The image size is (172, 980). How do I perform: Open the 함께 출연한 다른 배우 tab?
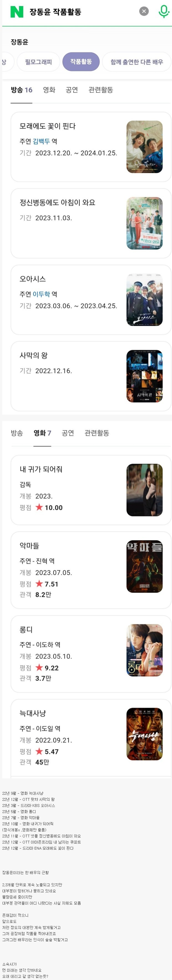click(136, 62)
